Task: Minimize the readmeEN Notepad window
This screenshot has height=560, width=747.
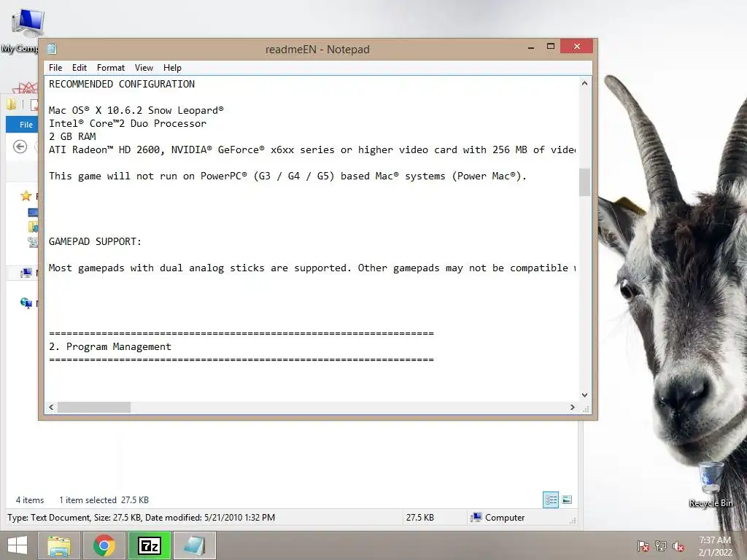Action: 531,47
